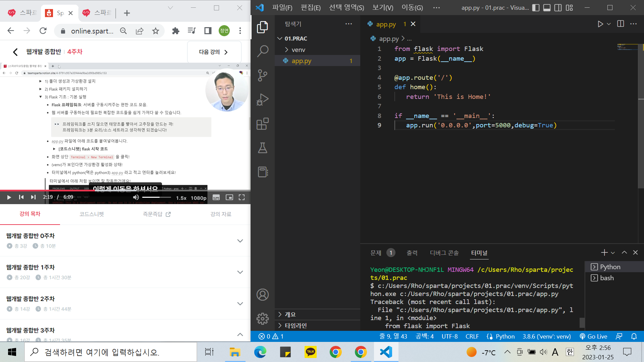This screenshot has width=644, height=362.
Task: Collapse the 01.PRAC folder tree
Action: click(317, 39)
